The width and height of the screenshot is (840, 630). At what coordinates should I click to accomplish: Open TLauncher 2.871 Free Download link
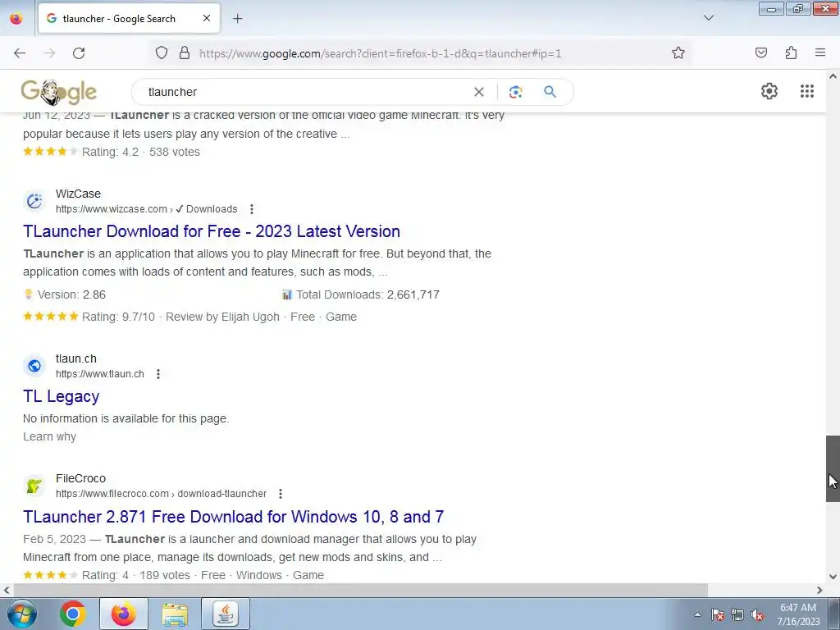234,517
